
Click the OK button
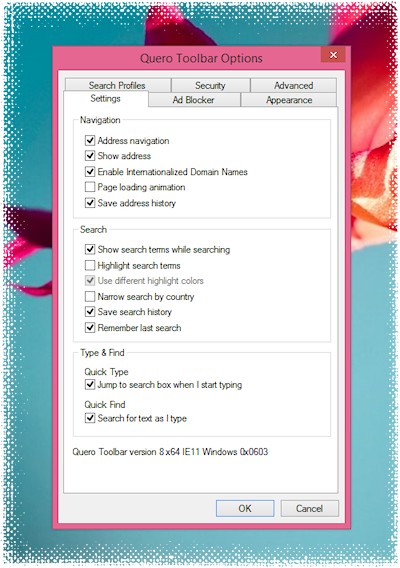pos(245,508)
